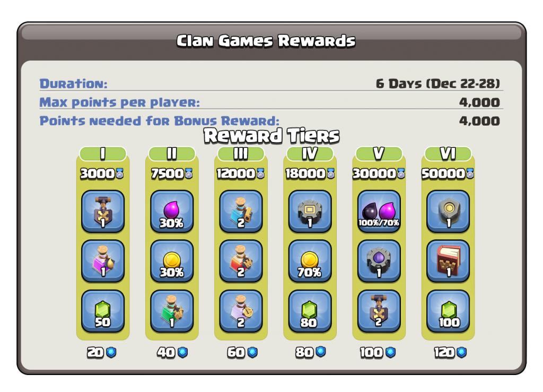Select the 30% gold reward in Tier II

tap(172, 261)
